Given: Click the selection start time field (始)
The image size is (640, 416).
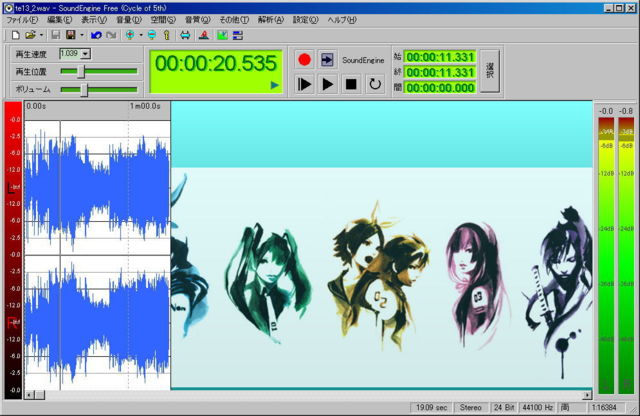Looking at the screenshot, I should coord(440,57).
